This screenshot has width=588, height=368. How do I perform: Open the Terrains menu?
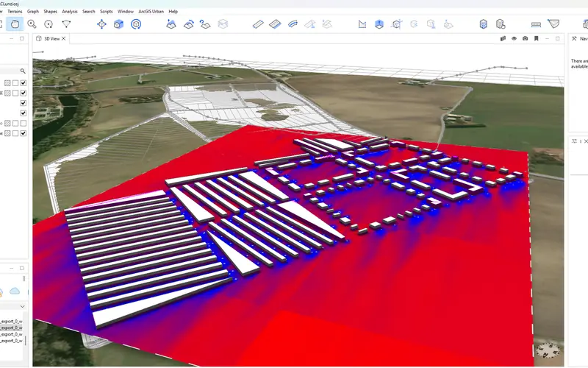(x=15, y=12)
